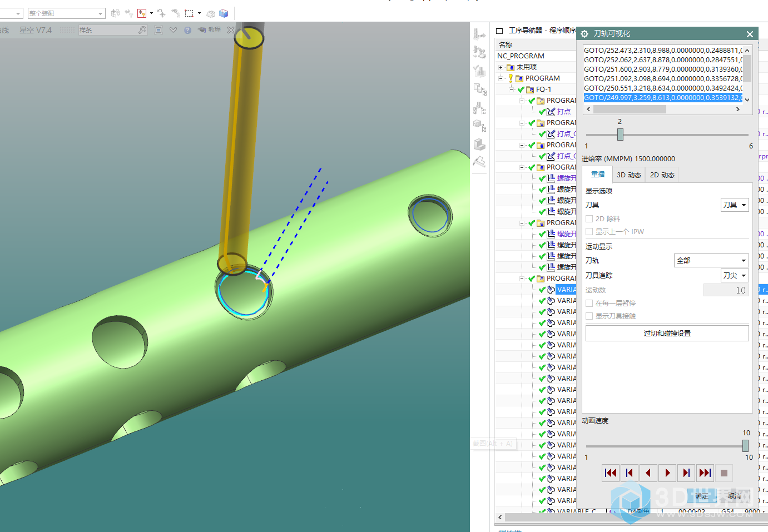This screenshot has height=532, width=768.
Task: Click rewind to start playback button
Action: coord(611,473)
